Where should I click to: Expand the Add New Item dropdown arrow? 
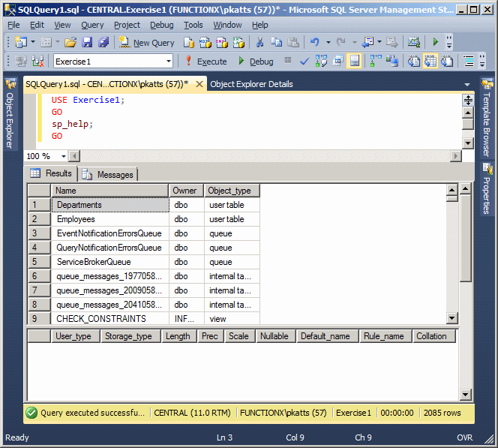[x=58, y=42]
